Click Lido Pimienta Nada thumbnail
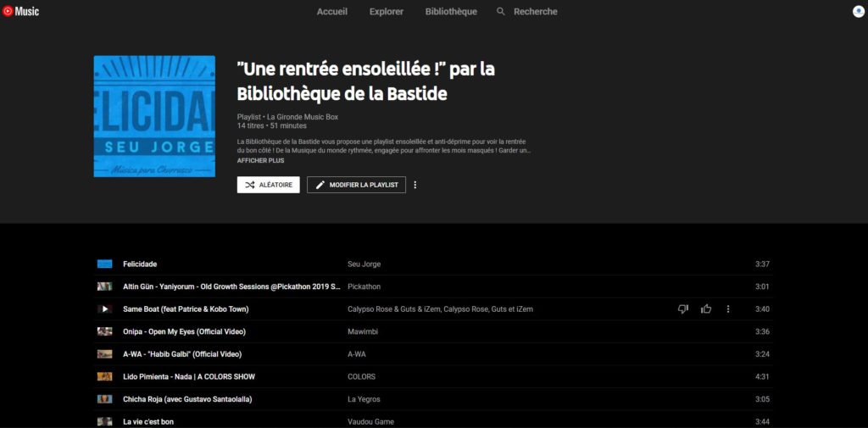This screenshot has width=868, height=428. (x=104, y=376)
